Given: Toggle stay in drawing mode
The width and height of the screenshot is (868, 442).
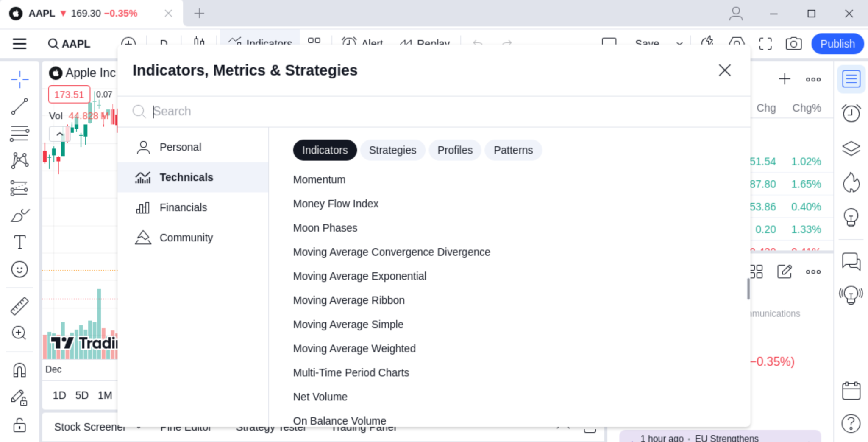Looking at the screenshot, I should pyautogui.click(x=19, y=397).
